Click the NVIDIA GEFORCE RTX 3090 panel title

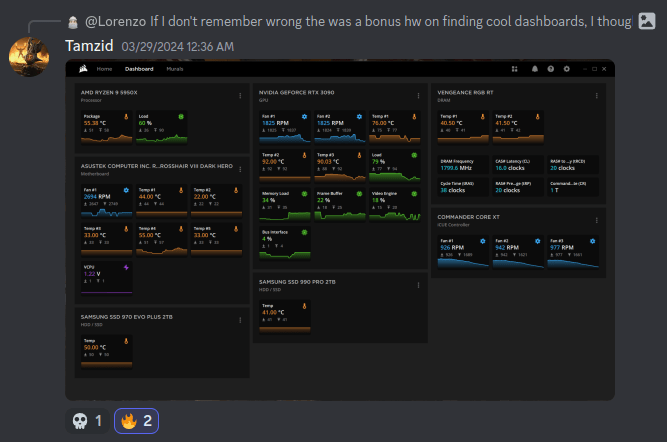[296, 92]
